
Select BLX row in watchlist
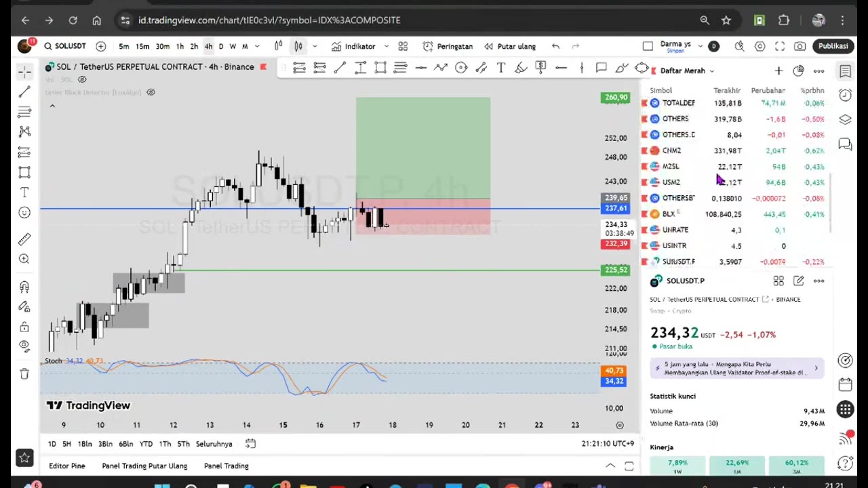tap(736, 214)
